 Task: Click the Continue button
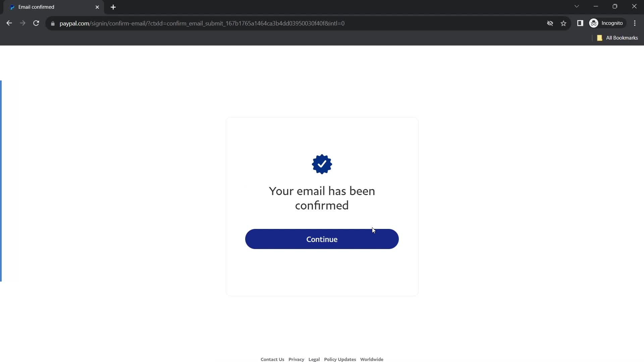(x=322, y=239)
